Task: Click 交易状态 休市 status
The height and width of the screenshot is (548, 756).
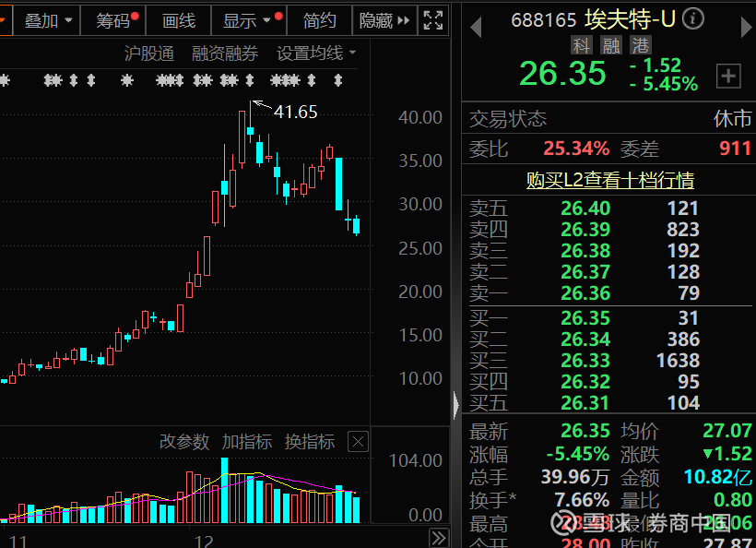Action: coord(732,119)
